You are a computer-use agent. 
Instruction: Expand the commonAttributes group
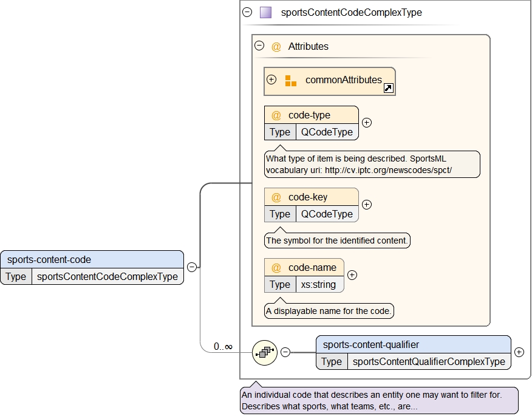[271, 80]
